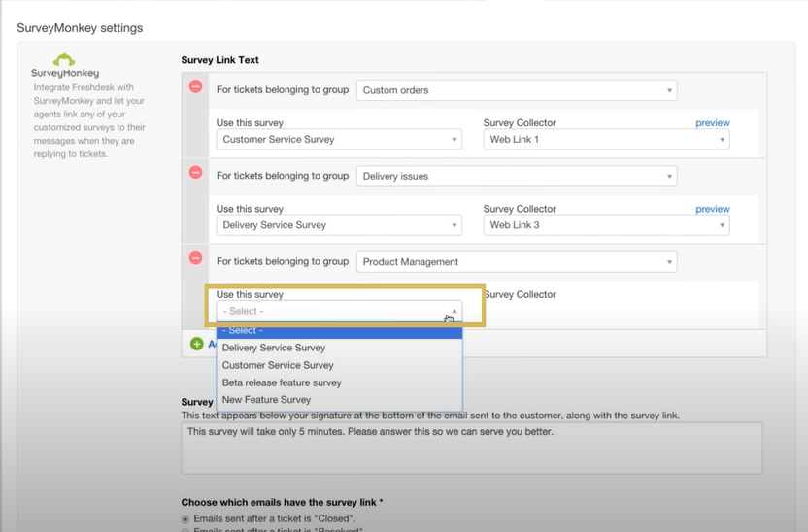Screen dimensions: 808x532
Task: Select 'Closed' ticket email radio option
Action: click(186, 519)
